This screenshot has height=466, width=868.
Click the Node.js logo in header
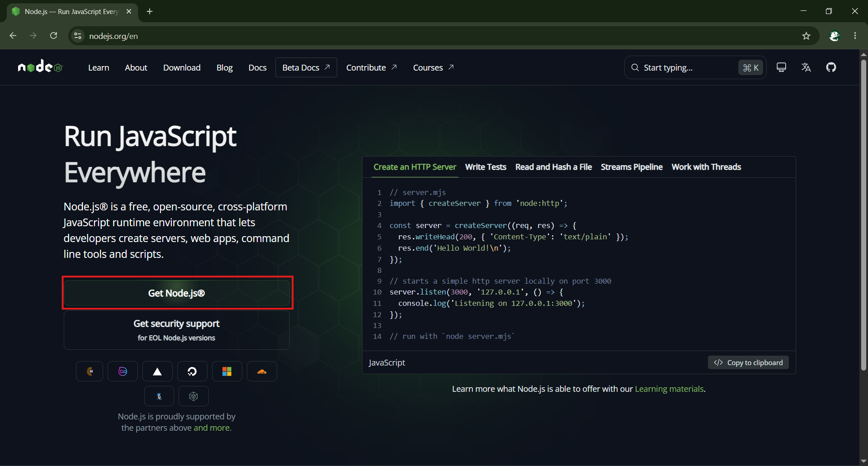pos(40,67)
